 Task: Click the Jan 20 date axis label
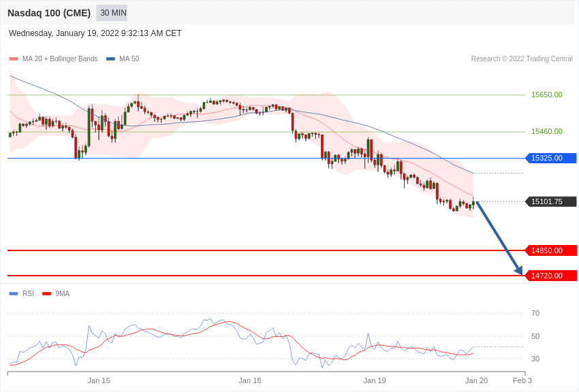pos(476,381)
